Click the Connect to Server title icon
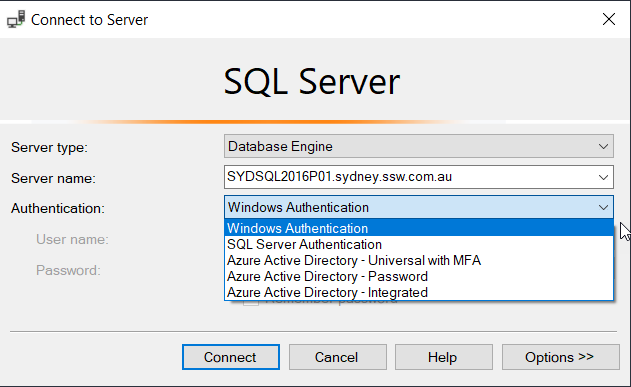This screenshot has width=631, height=387. (16, 19)
